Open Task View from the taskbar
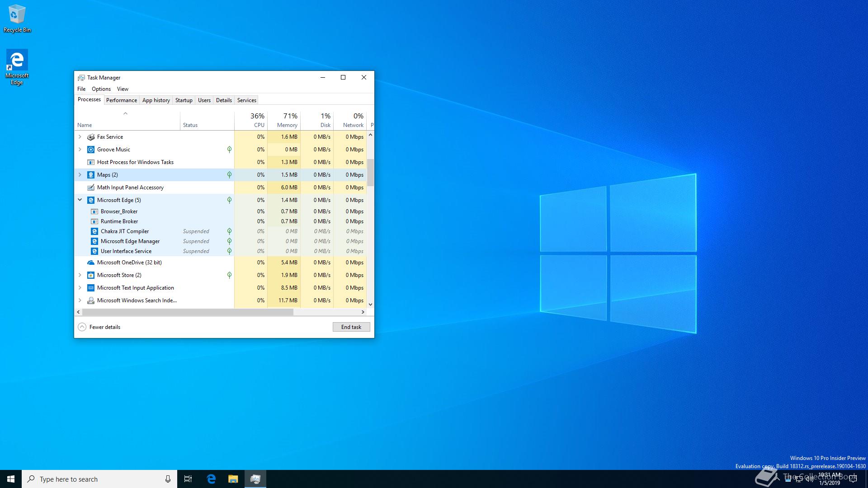The image size is (868, 488). tap(188, 479)
